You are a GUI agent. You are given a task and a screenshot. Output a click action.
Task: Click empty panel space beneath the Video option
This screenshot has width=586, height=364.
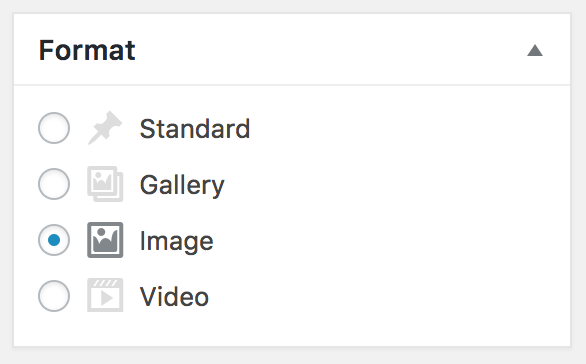pyautogui.click(x=292, y=330)
